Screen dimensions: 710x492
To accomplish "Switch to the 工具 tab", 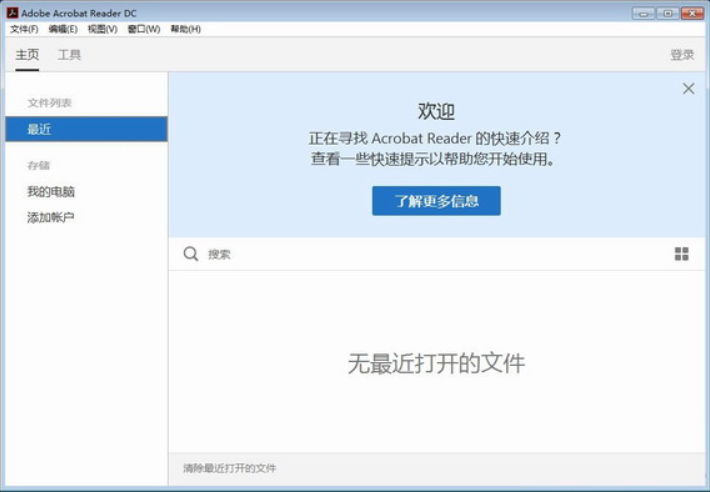I will point(69,55).
